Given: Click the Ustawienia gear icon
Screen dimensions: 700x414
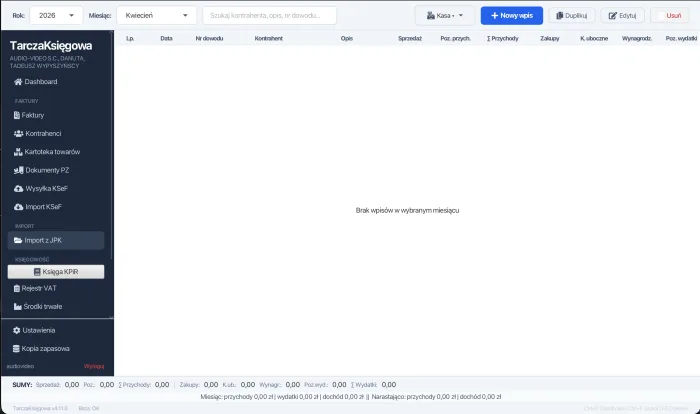Looking at the screenshot, I should 17,330.
